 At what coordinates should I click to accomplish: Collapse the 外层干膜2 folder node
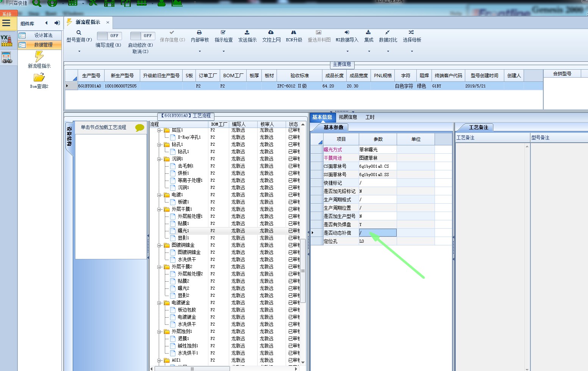(x=160, y=267)
